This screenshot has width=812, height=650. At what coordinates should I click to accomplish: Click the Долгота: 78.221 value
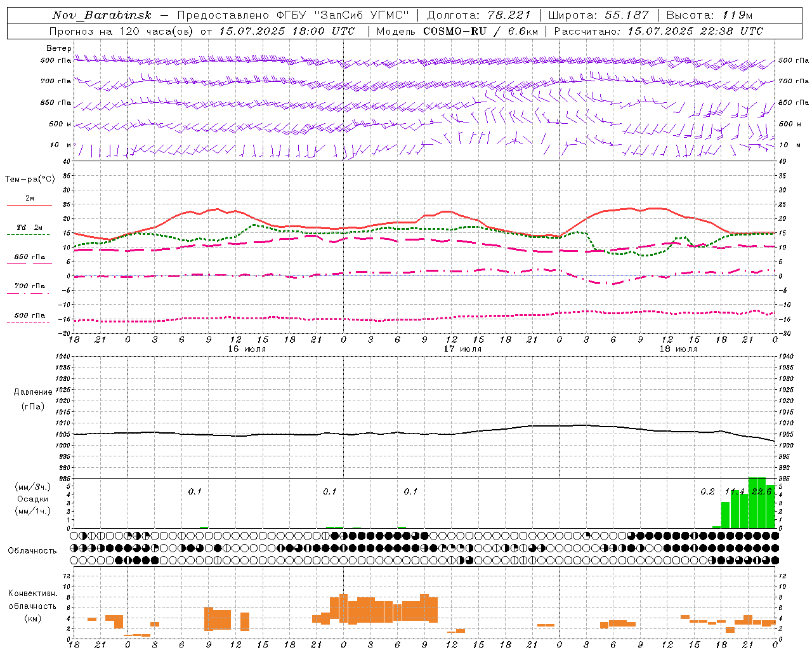[479, 15]
